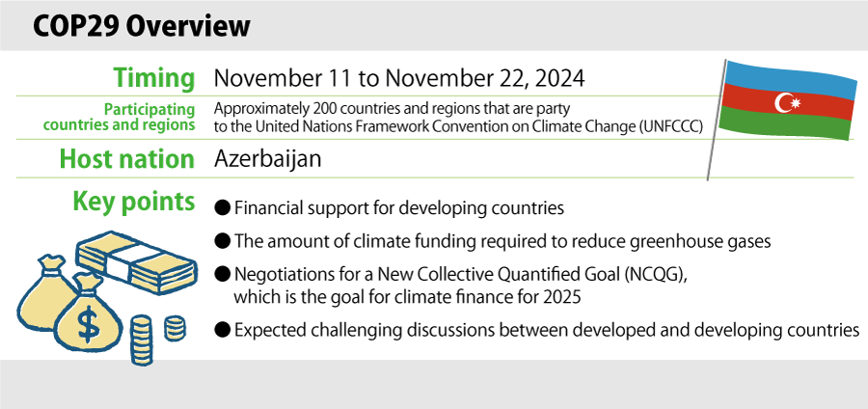The width and height of the screenshot is (868, 409).
Task: Click the green Timing label
Action: (x=154, y=78)
